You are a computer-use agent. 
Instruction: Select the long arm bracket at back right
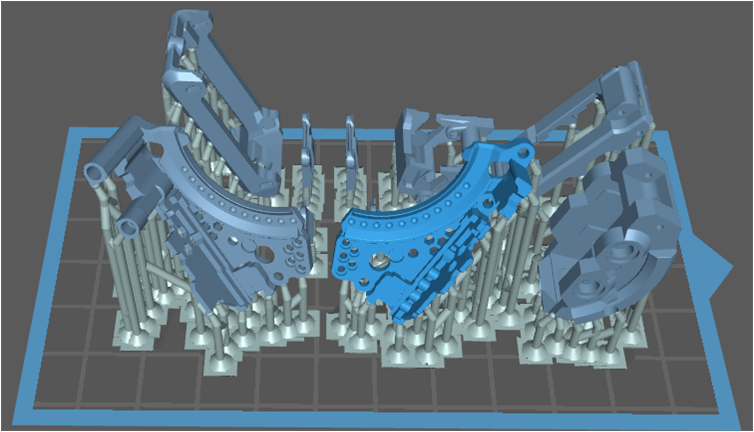pyautogui.click(x=591, y=125)
